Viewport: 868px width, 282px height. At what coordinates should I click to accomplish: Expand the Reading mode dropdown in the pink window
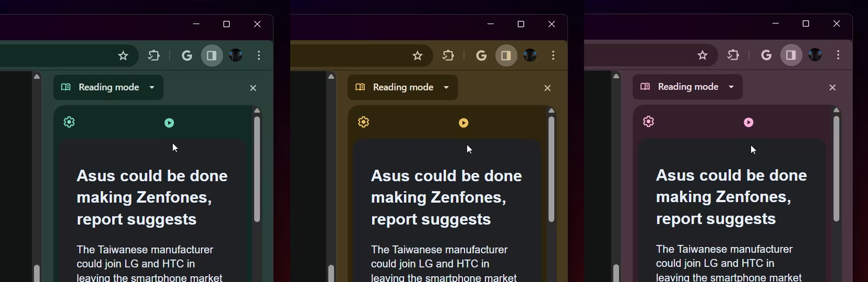687,87
